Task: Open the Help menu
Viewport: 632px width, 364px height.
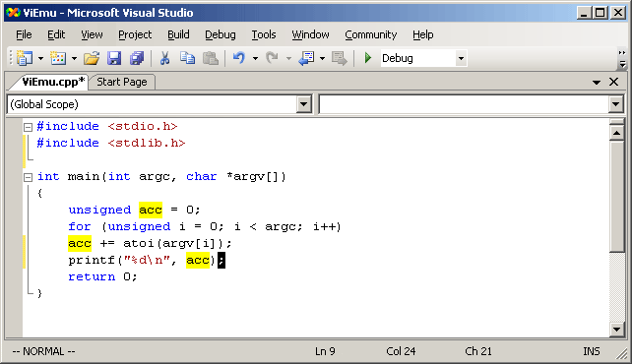Action: pyautogui.click(x=423, y=35)
